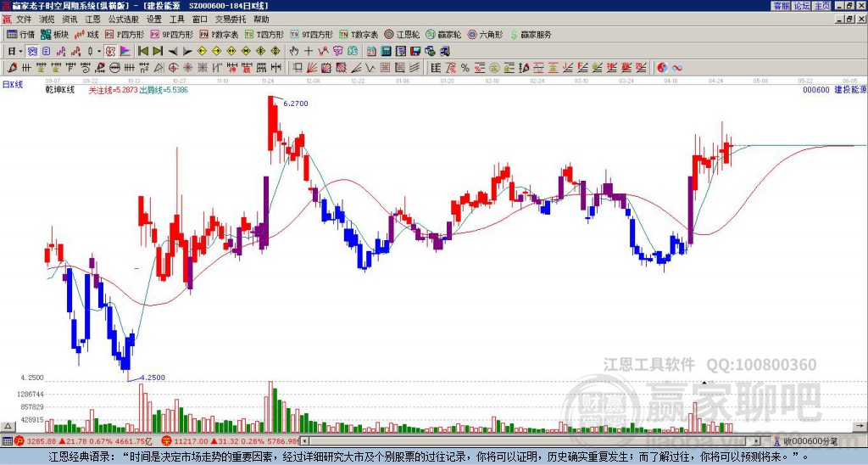Select the hand pan tool icon
This screenshot has width=868, height=465.
(294, 52)
